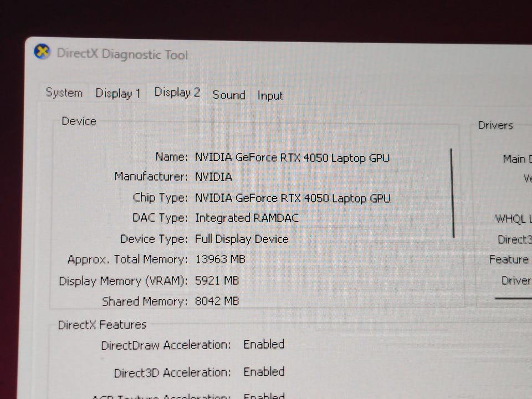
Task: Click the Integrated RAMDAC value
Action: click(247, 218)
